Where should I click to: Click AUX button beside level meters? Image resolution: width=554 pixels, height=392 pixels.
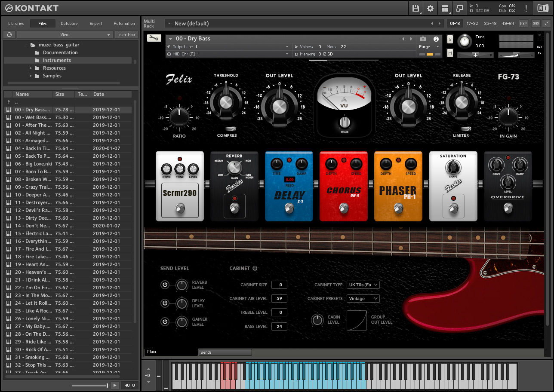point(539,47)
